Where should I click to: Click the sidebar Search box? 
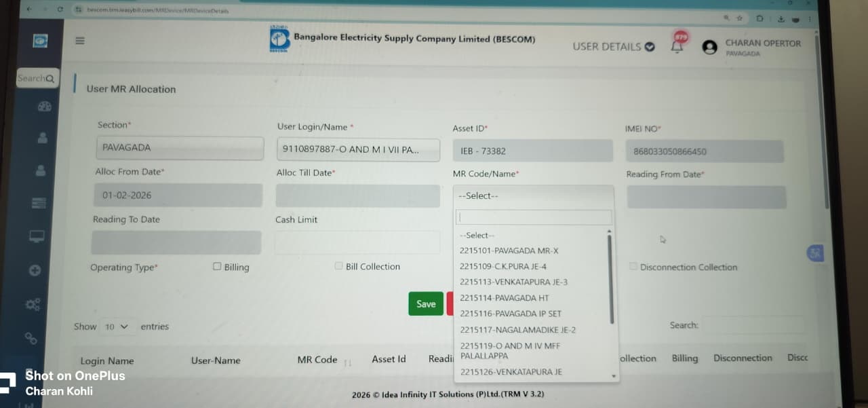point(37,78)
